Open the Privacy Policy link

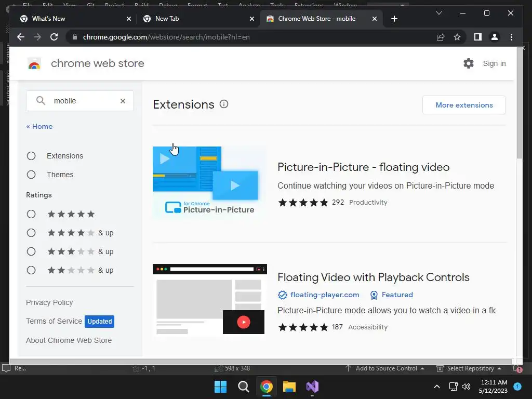click(x=49, y=302)
